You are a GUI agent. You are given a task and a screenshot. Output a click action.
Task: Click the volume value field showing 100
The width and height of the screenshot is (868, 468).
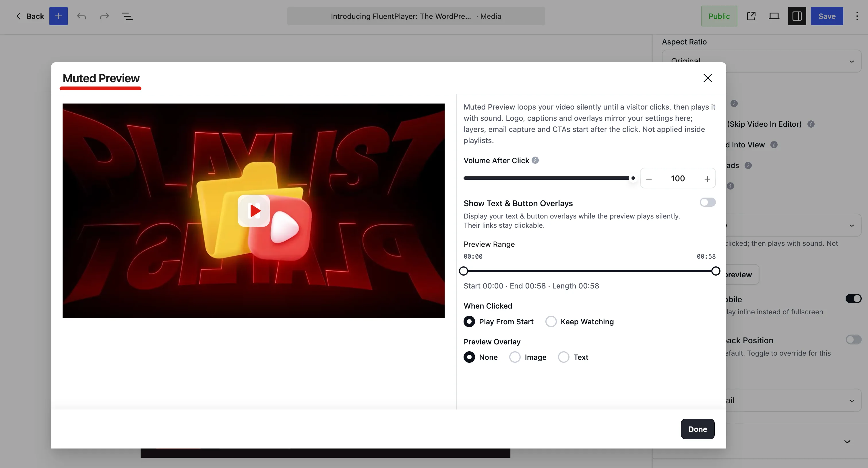tap(678, 178)
